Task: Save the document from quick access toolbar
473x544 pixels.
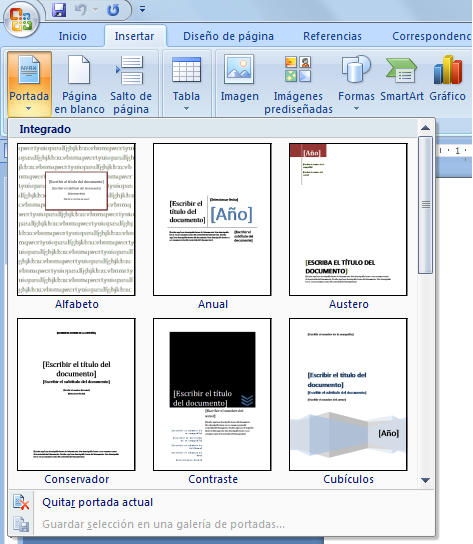Action: [59, 10]
